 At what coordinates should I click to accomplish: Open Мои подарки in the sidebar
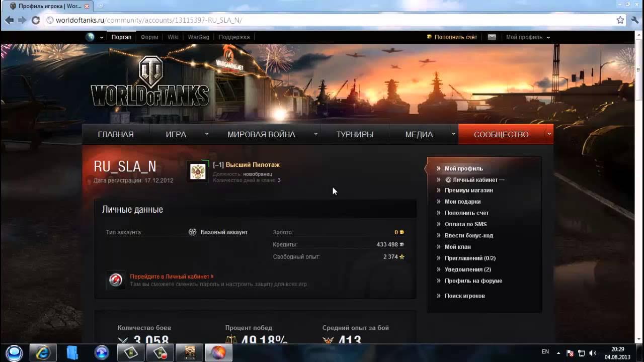pos(462,202)
